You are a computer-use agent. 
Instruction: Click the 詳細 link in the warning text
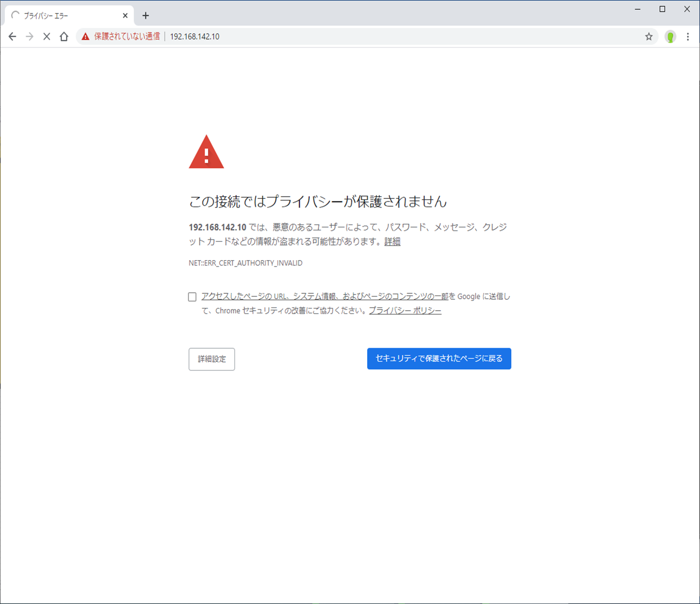pyautogui.click(x=392, y=242)
